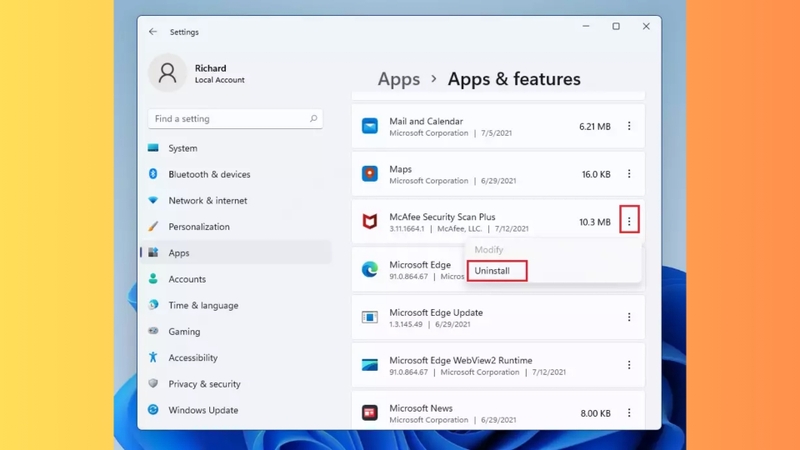Open Network & internet settings

tap(236, 201)
